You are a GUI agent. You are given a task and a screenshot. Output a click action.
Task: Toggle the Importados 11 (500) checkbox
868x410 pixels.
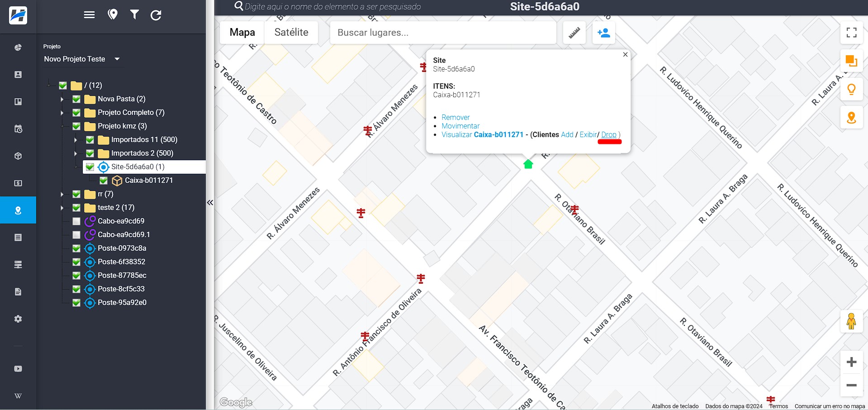coord(90,140)
